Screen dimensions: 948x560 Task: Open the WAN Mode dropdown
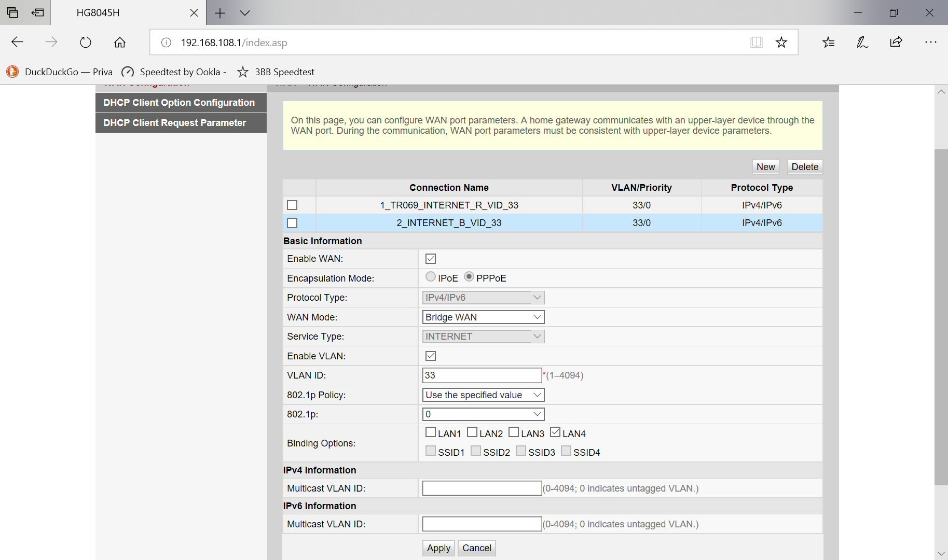483,317
